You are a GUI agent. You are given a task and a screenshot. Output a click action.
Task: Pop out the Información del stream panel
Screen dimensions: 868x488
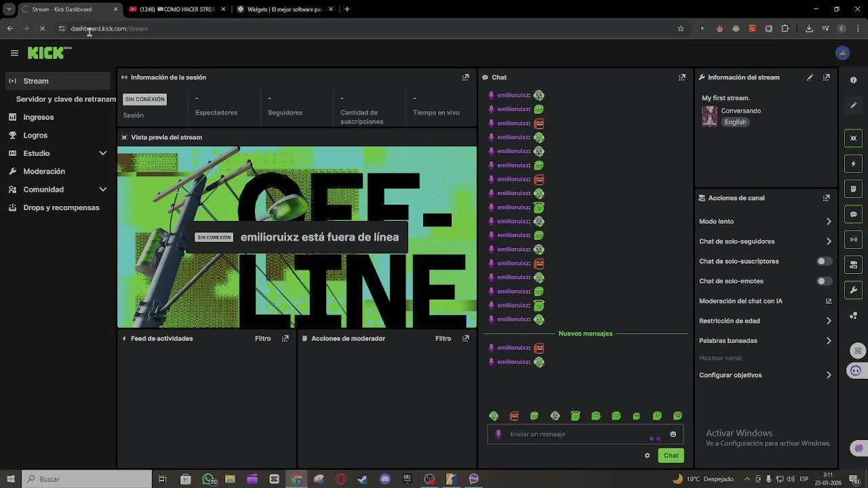coord(826,77)
